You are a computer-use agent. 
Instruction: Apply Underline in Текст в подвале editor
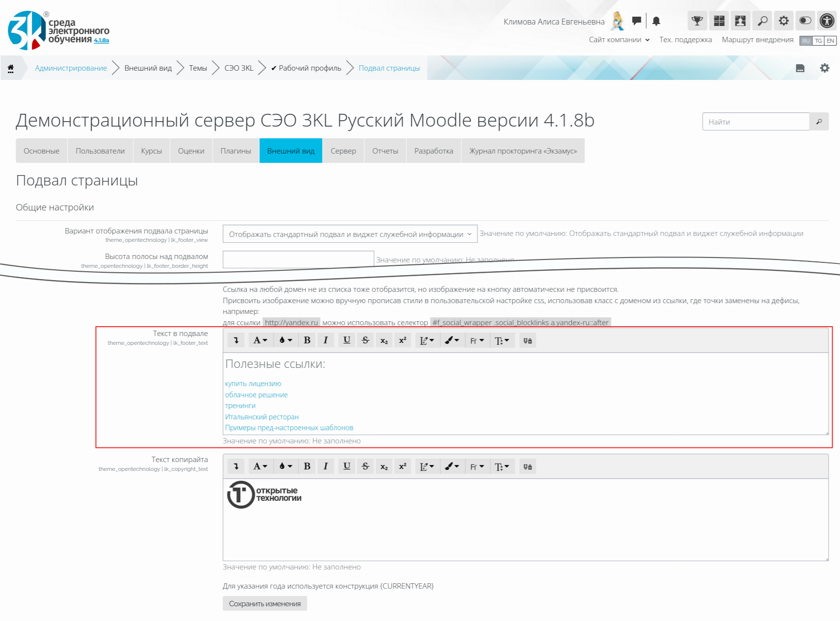[347, 340]
